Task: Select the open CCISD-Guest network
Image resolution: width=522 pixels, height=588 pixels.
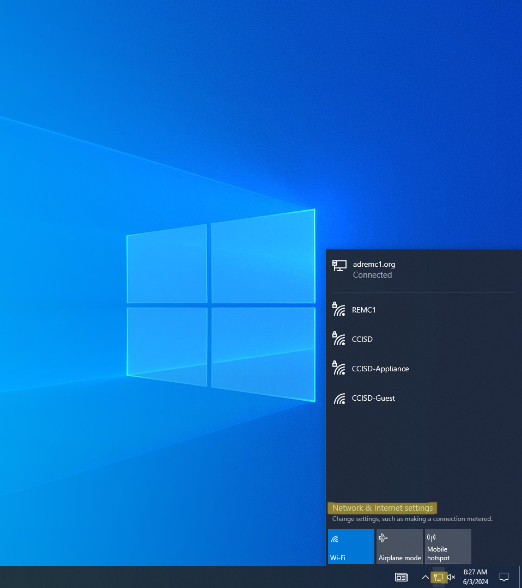Action: pos(424,398)
